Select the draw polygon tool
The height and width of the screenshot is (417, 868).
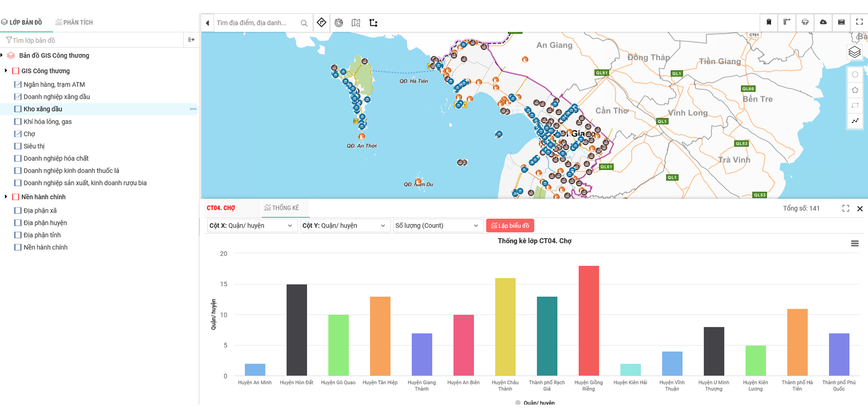point(855,90)
